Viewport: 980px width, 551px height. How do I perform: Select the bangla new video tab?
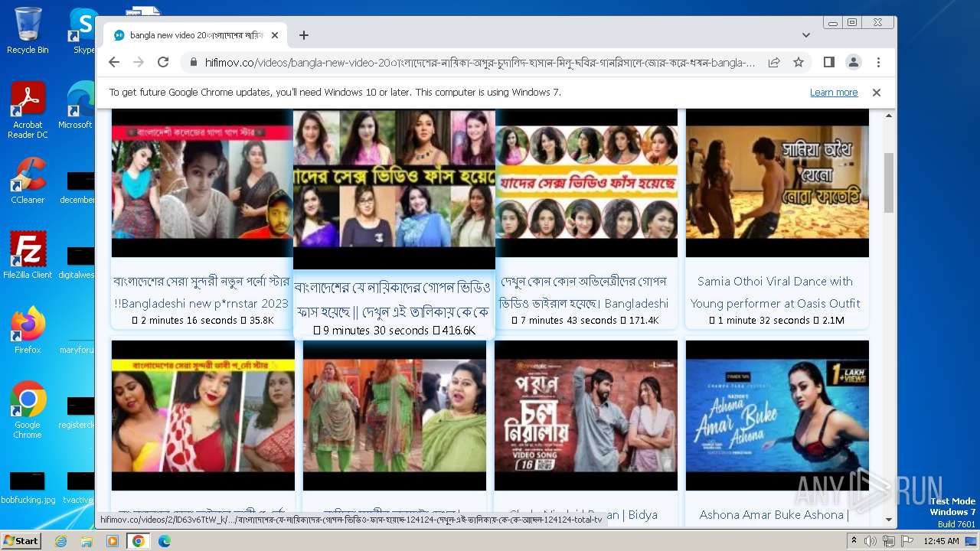195,35
